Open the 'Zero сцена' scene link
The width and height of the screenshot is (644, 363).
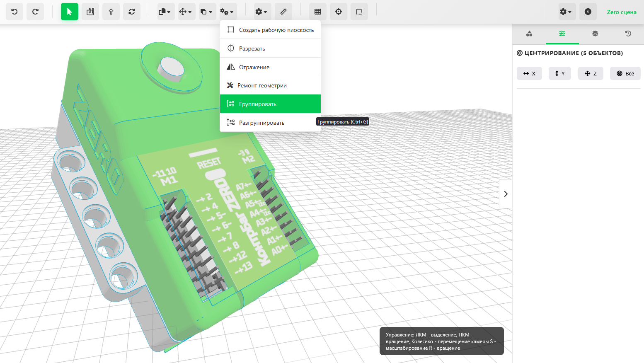point(621,12)
